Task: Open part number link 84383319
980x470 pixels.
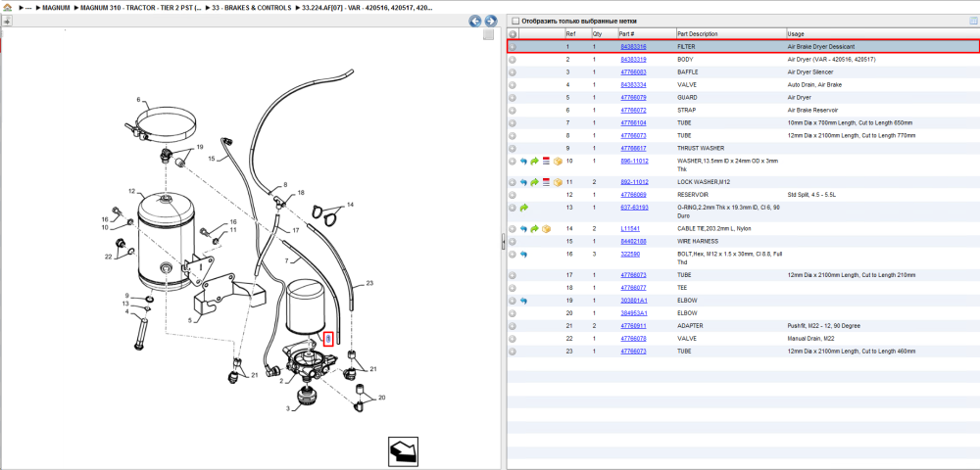Action: pyautogui.click(x=633, y=60)
